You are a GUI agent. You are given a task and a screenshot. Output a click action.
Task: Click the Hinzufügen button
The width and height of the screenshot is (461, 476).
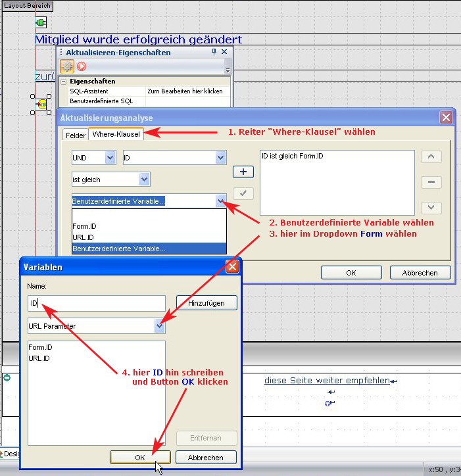[206, 303]
